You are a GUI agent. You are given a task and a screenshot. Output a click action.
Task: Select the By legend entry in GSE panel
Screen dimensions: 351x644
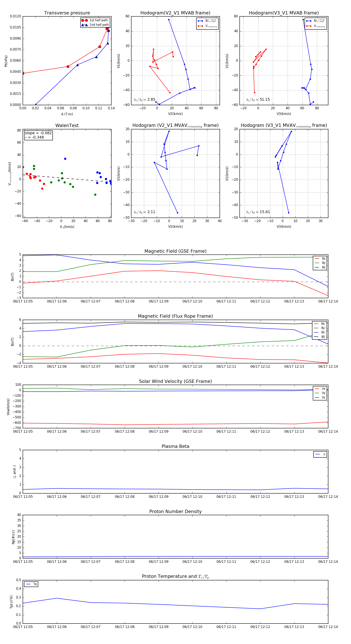point(320,263)
